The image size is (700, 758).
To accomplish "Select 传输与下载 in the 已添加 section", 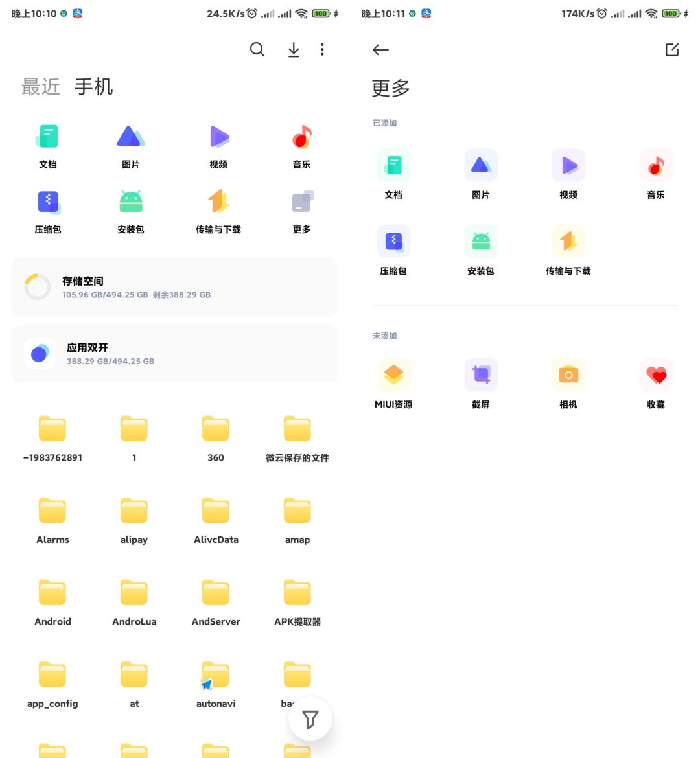I will (568, 251).
